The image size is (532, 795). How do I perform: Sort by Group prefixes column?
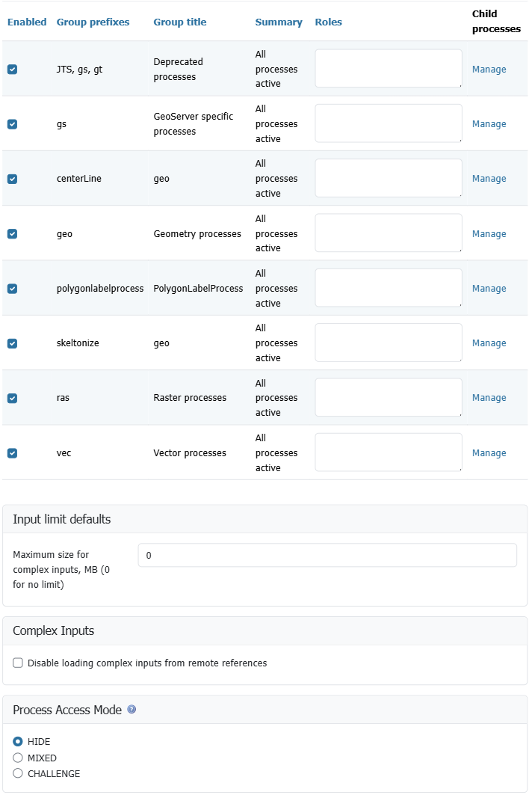tap(93, 22)
